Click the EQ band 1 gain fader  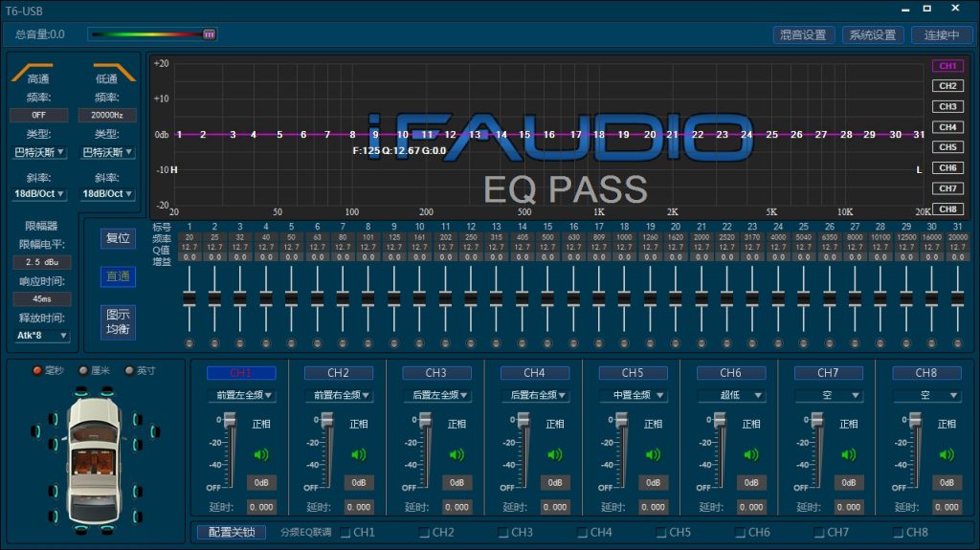[x=189, y=299]
